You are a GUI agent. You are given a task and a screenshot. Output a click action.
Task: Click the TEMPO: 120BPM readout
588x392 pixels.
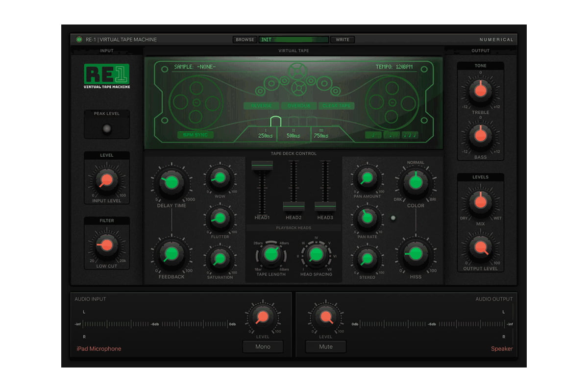click(x=394, y=67)
